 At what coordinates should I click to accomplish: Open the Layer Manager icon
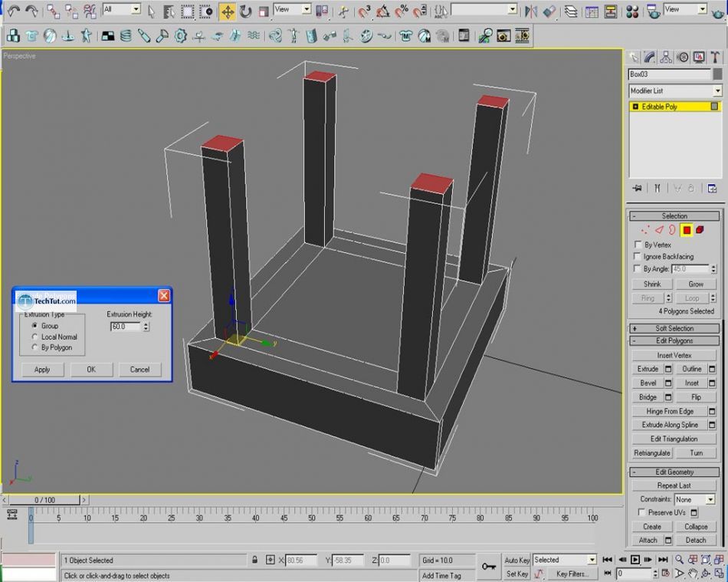tap(571, 12)
